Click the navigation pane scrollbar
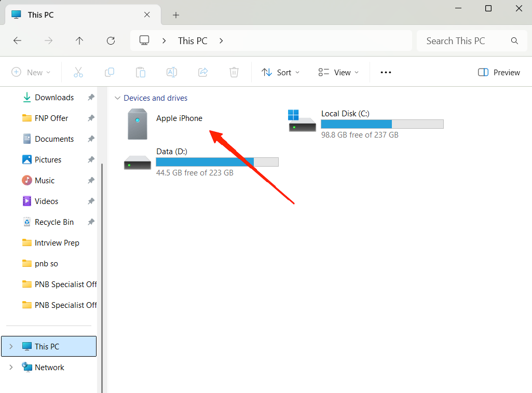532x393 pixels. click(102, 278)
